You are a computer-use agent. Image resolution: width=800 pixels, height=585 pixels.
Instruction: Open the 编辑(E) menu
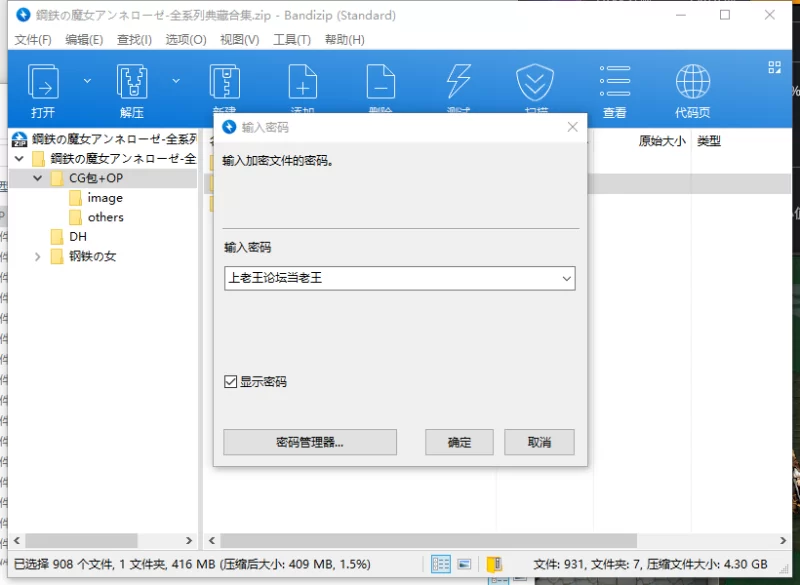pyautogui.click(x=84, y=40)
